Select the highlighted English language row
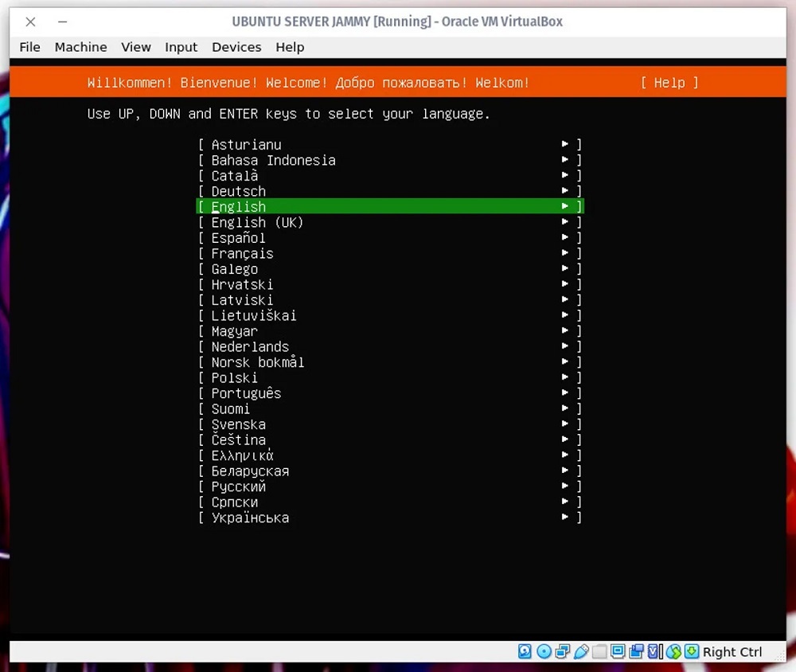Screen dimensions: 796x672 (x=390, y=206)
